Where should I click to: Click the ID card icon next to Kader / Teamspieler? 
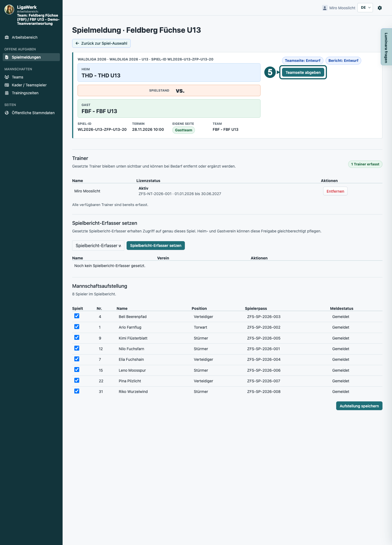(7, 85)
